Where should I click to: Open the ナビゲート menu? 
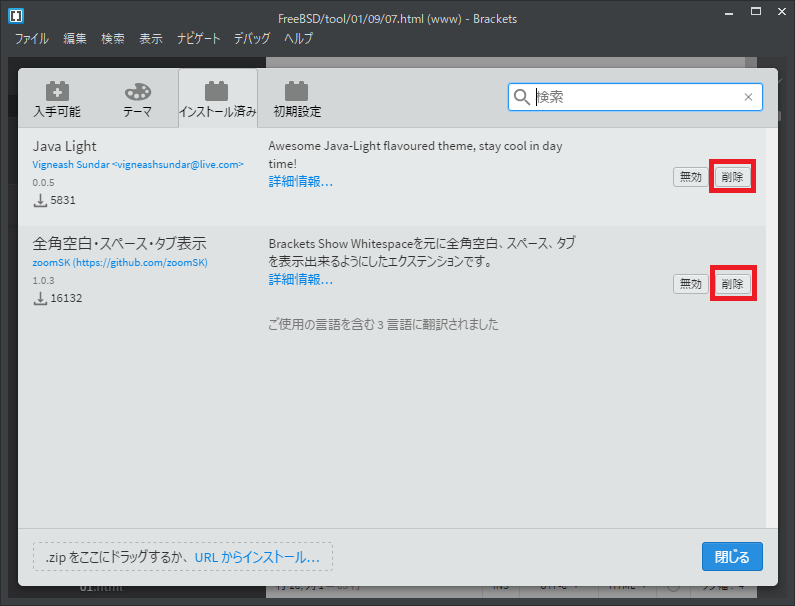click(198, 39)
